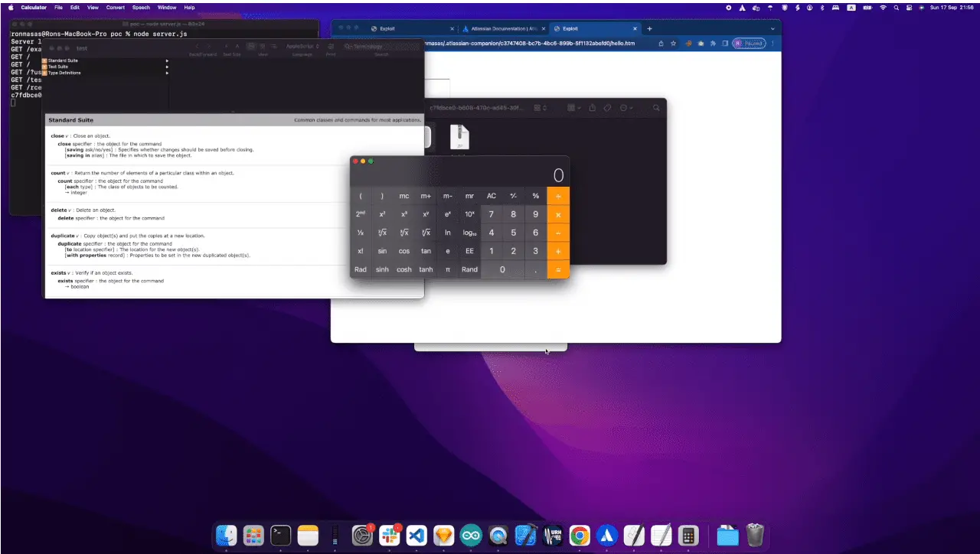Click the date and time in menu bar
Screen dimensions: 980x554
pyautogui.click(x=952, y=7)
